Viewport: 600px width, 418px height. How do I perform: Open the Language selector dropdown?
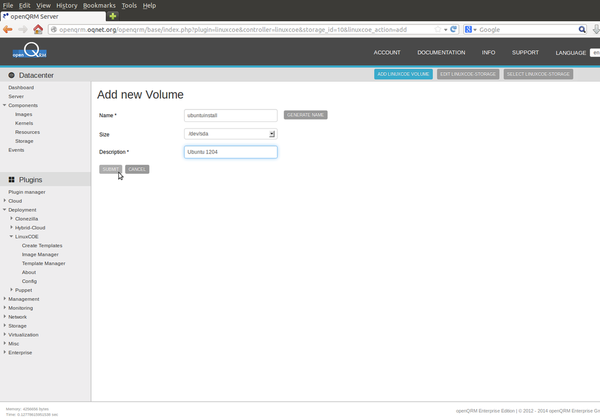[x=595, y=53]
